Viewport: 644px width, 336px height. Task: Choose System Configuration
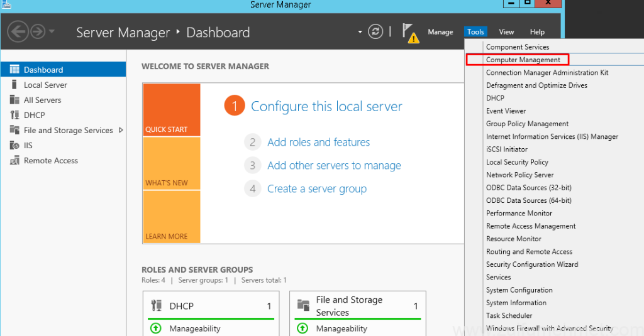(519, 290)
